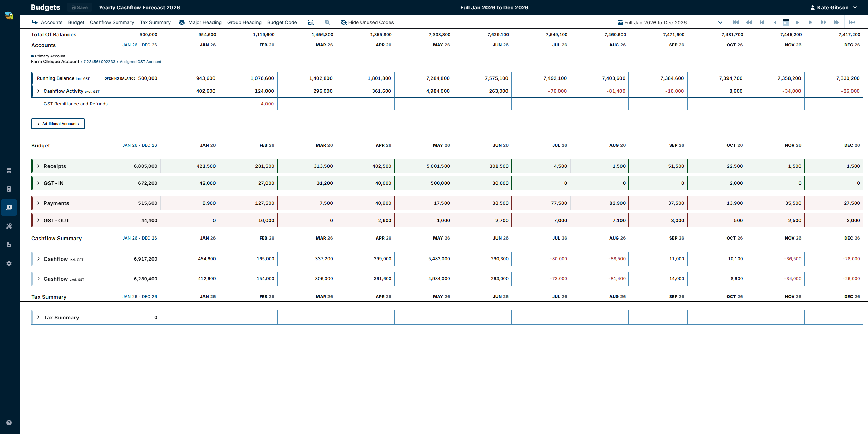Jump to the last period

click(x=837, y=22)
